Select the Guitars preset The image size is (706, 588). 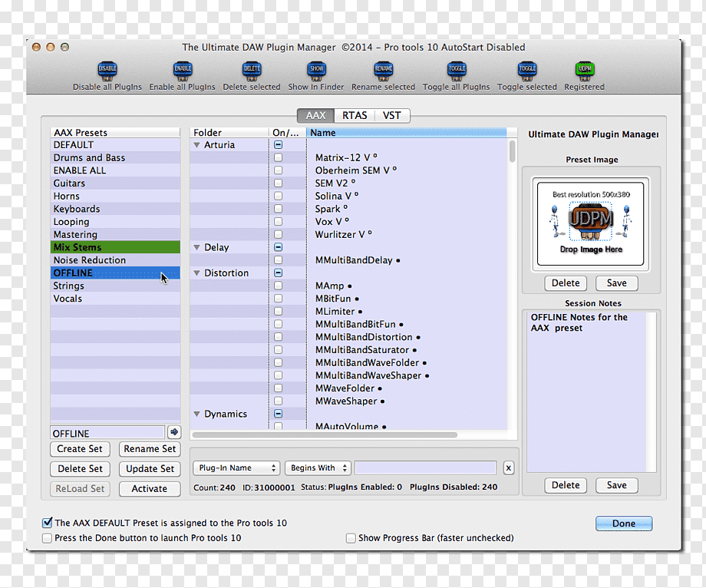click(x=115, y=183)
